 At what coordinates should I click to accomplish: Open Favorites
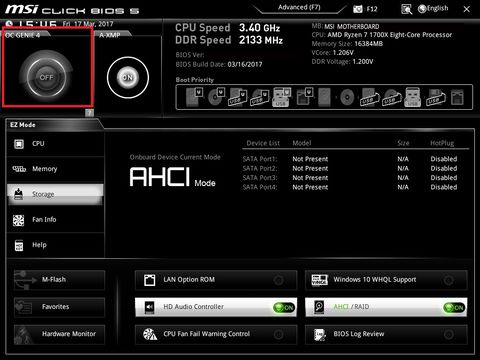[x=59, y=307]
